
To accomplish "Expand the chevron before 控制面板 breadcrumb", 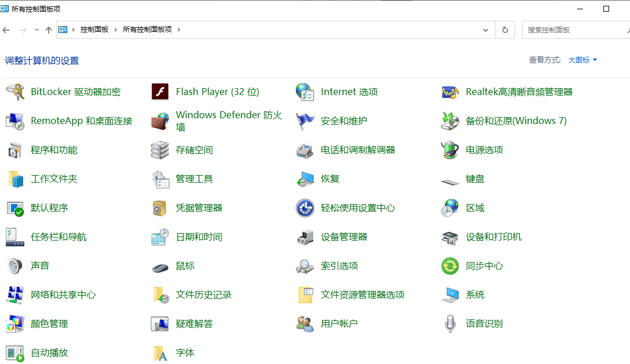I will [73, 30].
